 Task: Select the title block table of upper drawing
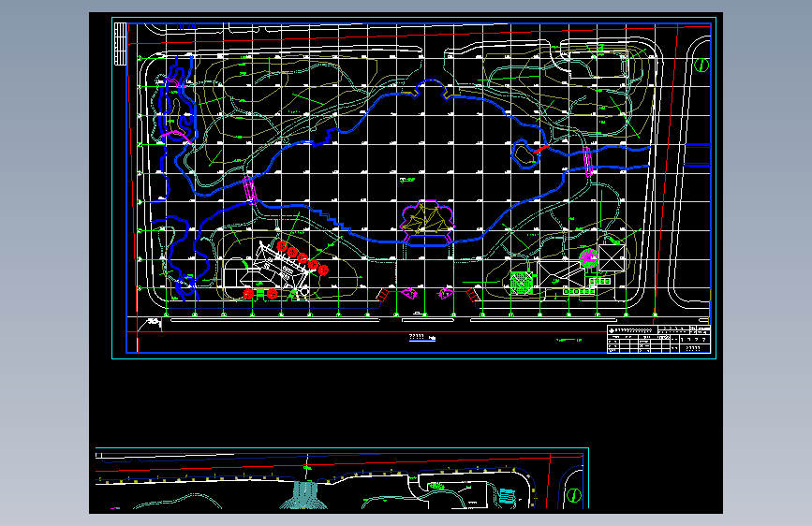click(658, 339)
